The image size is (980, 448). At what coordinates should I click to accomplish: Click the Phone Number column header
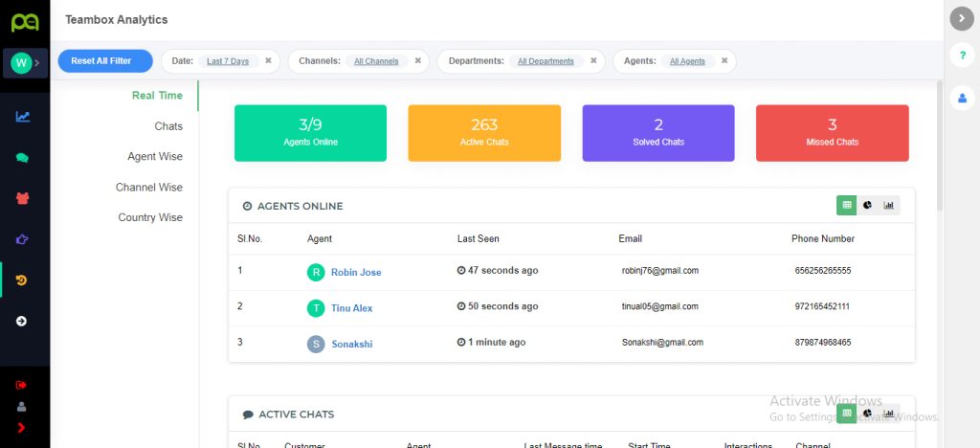[x=823, y=238]
